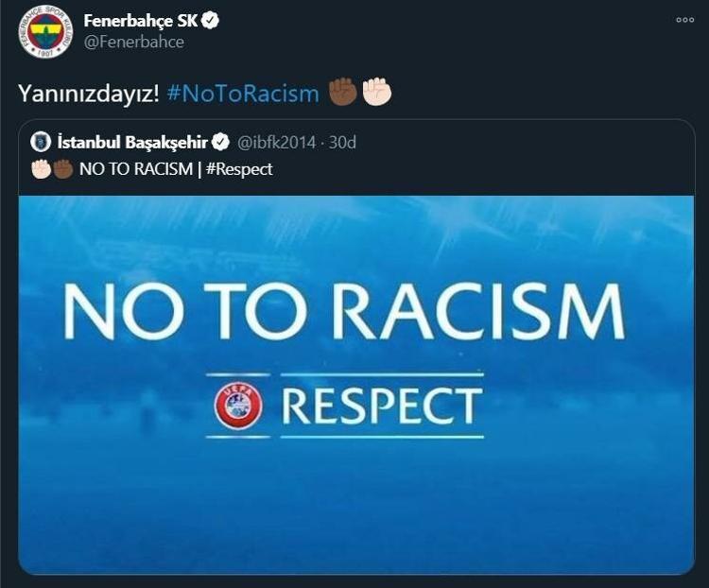Image resolution: width=709 pixels, height=588 pixels.
Task: Click the light-skin raised fist emoji in tweet
Action: click(x=377, y=92)
